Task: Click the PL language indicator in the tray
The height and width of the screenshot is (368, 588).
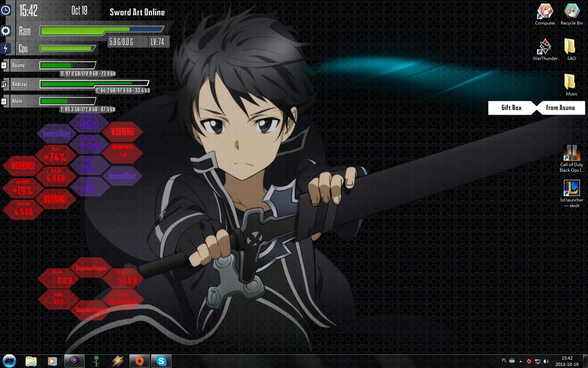Action: pos(504,360)
